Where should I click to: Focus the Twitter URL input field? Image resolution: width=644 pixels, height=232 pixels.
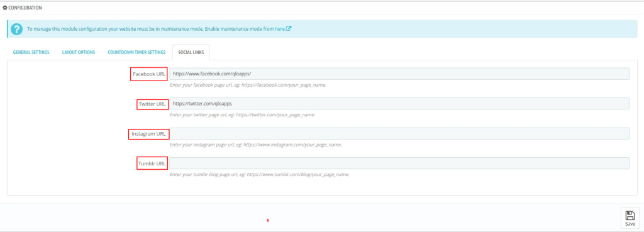tap(399, 104)
